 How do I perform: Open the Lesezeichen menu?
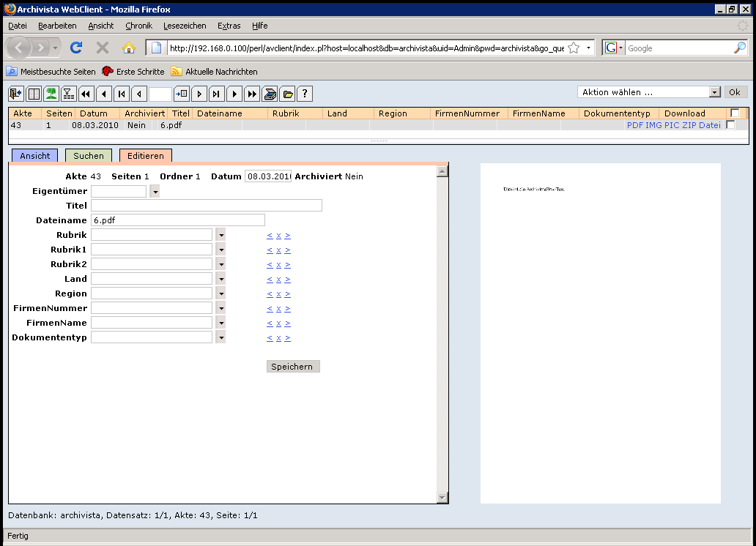[x=185, y=26]
